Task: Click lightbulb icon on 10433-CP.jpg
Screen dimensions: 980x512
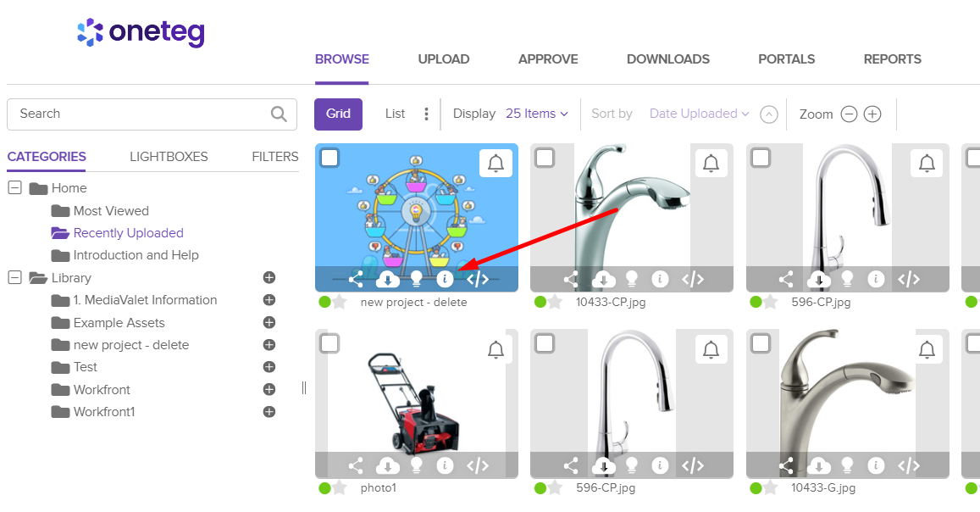Action: (x=631, y=279)
